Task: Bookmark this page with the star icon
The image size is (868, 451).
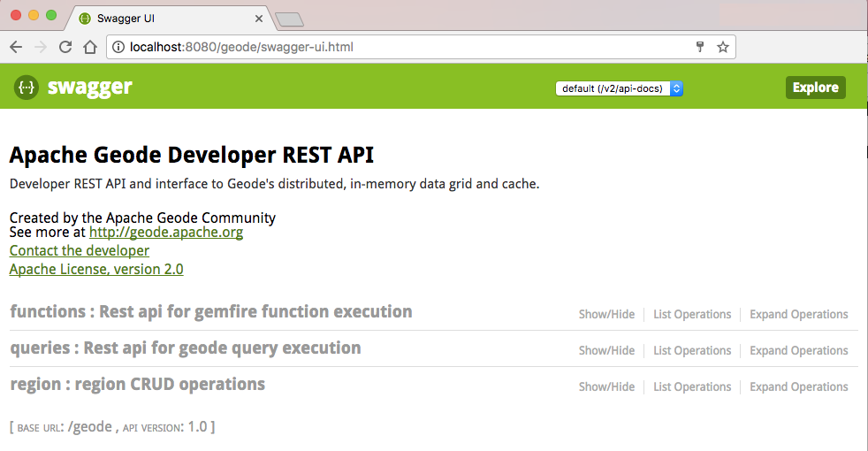Action: click(x=722, y=47)
